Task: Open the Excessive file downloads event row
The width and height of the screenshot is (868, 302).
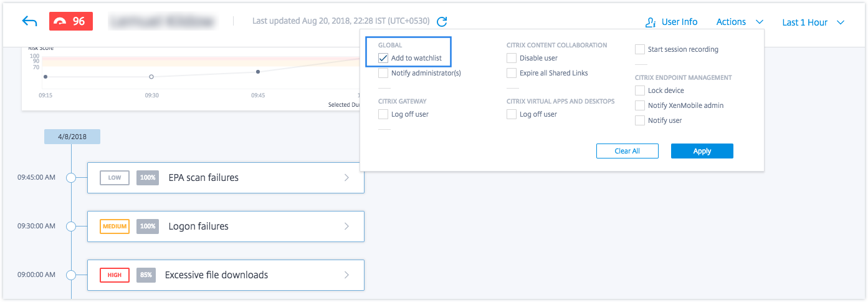Action: pos(225,275)
